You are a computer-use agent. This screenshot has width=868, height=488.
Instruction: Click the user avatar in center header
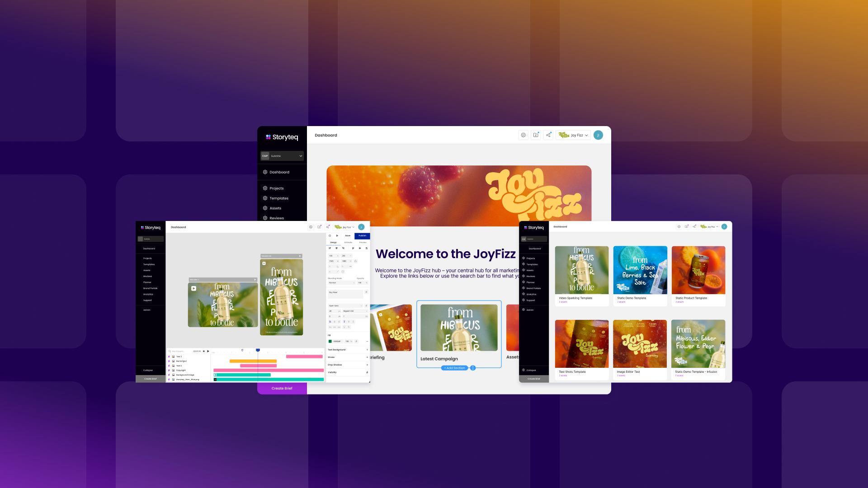(598, 135)
